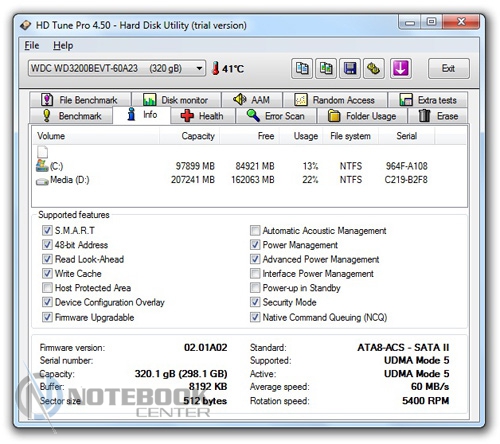Switch to the Disk monitor tab
The width and height of the screenshot is (500, 444).
coord(176,100)
